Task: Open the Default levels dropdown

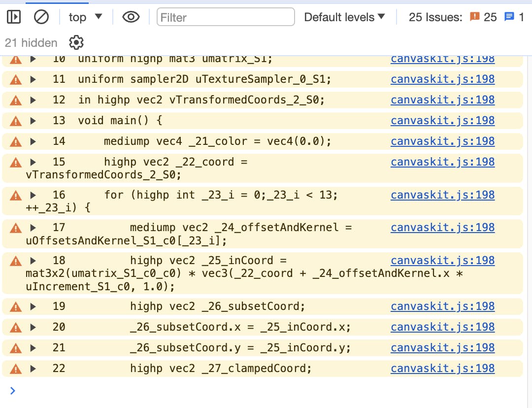Action: [x=345, y=17]
